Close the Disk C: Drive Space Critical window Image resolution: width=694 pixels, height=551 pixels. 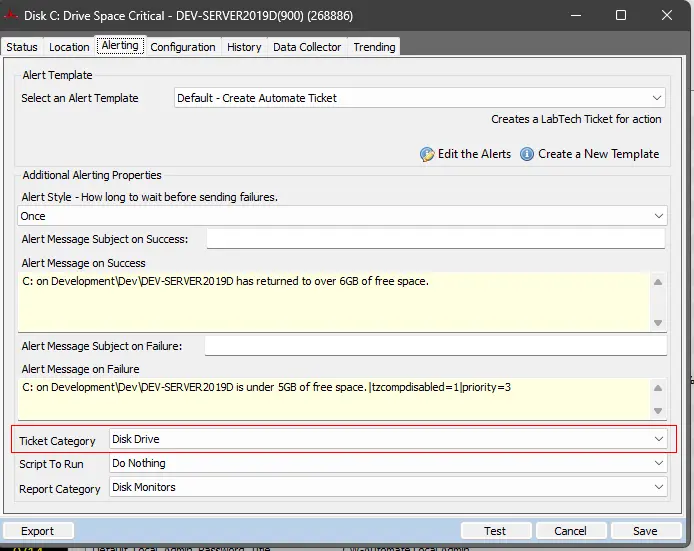(667, 15)
